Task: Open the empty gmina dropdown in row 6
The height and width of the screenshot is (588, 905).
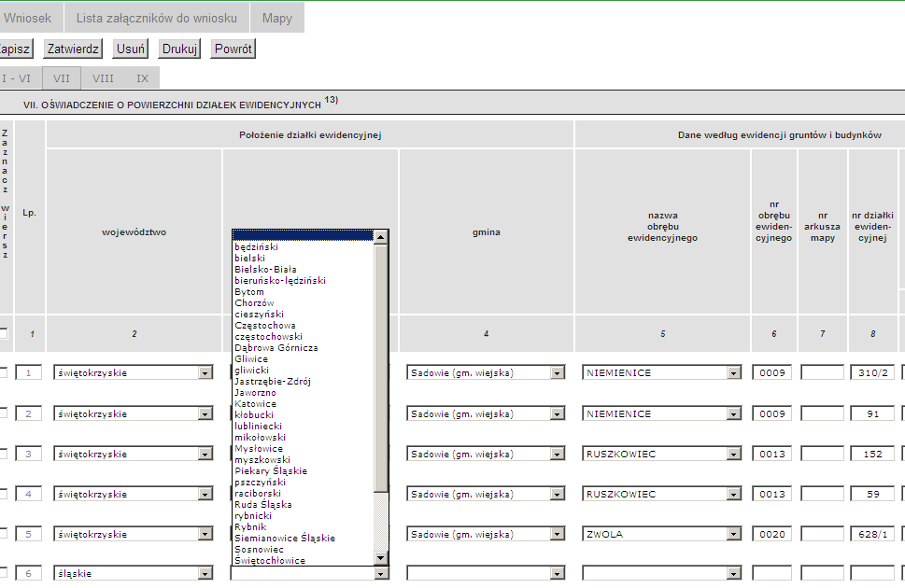Action: point(486,574)
